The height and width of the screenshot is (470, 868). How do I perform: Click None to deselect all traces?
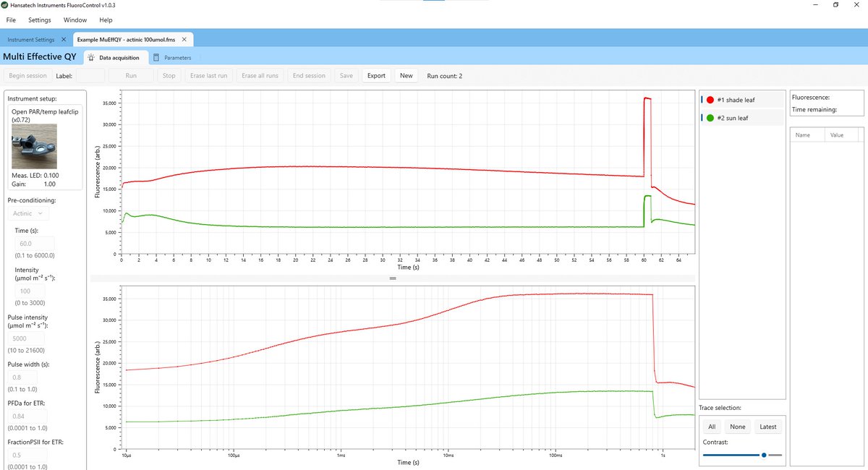738,427
